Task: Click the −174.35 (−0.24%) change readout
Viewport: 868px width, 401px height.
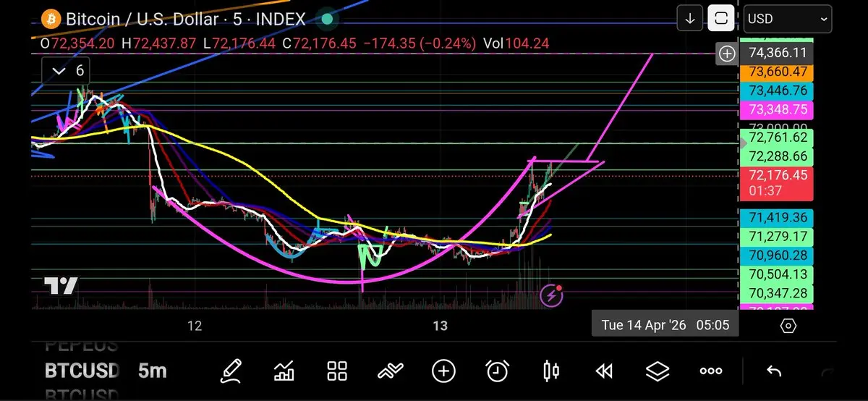Action: [x=420, y=43]
